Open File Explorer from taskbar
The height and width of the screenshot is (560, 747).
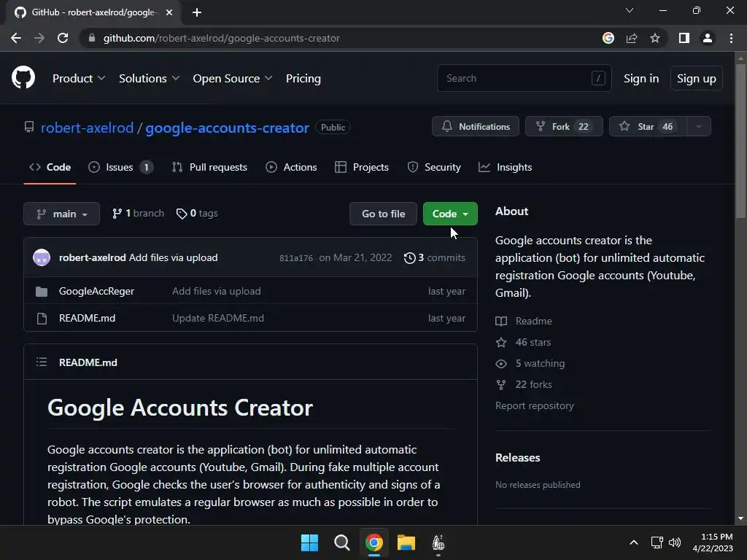coord(406,542)
